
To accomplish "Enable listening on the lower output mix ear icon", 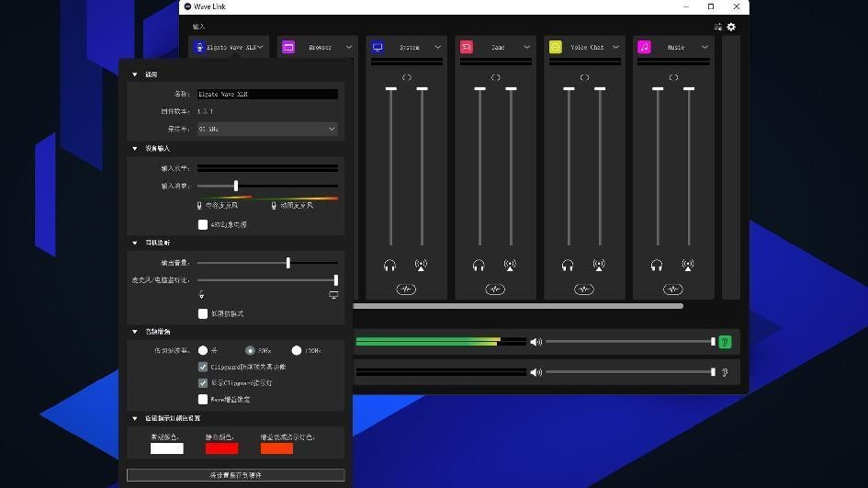I will coord(725,372).
